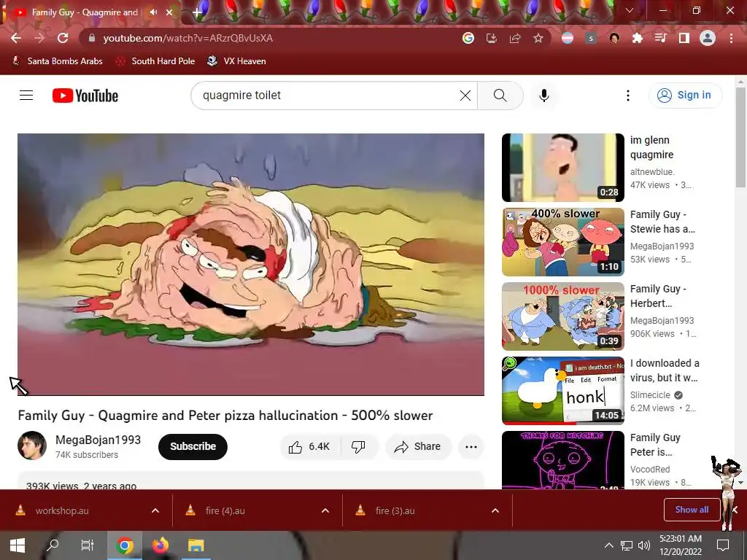Click the install/download page icon in address bar

492,38
